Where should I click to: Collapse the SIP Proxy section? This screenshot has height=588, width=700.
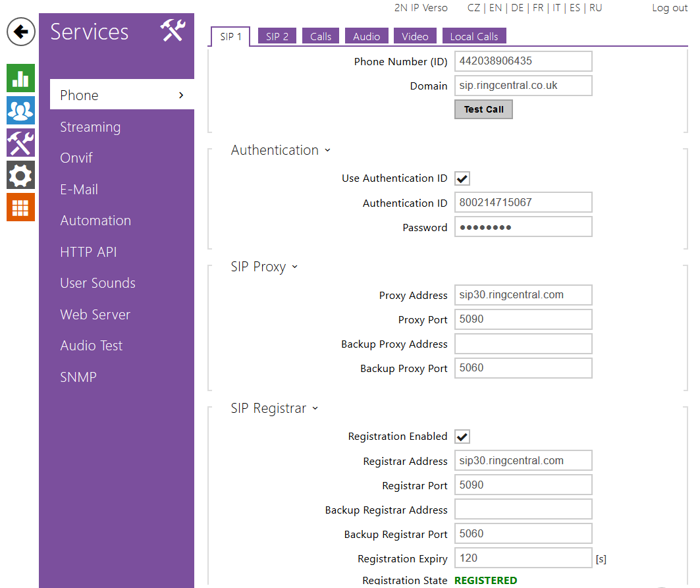click(x=294, y=267)
